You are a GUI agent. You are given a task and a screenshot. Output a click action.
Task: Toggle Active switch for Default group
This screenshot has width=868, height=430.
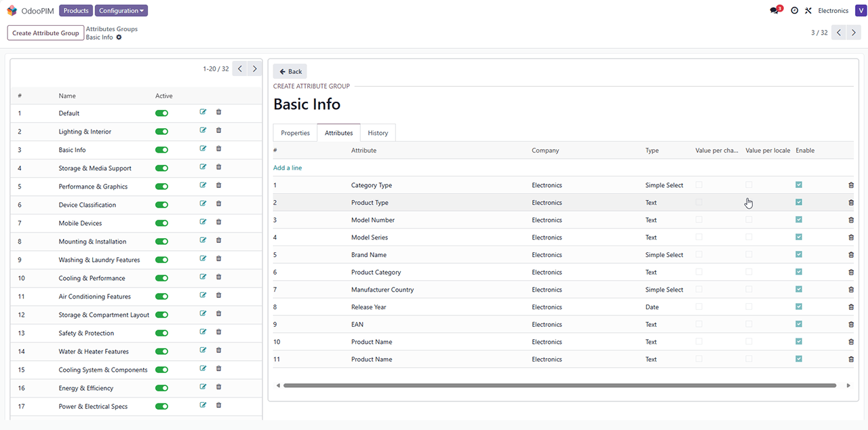point(161,113)
